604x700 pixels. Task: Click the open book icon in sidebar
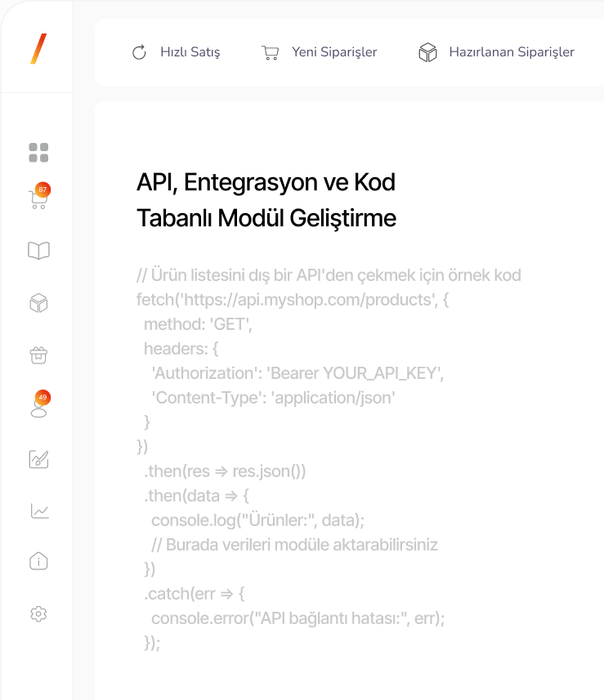pyautogui.click(x=38, y=251)
